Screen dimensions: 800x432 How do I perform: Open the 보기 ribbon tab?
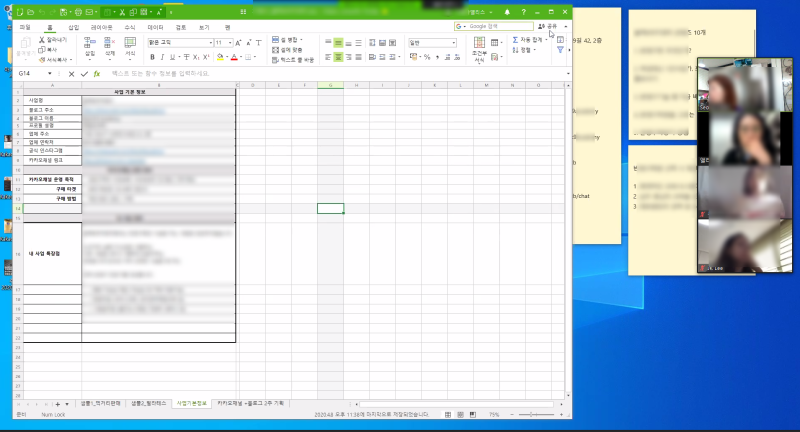(x=204, y=27)
